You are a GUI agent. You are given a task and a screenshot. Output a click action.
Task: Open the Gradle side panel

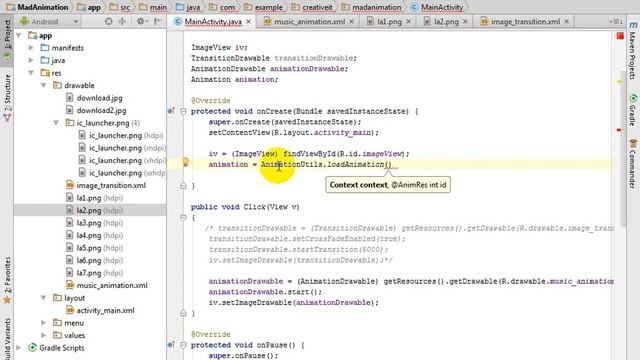click(632, 109)
